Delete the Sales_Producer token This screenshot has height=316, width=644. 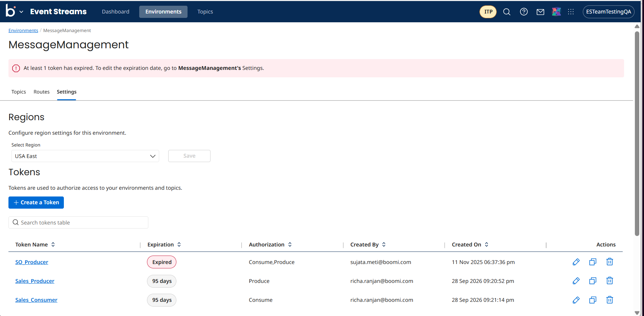(x=610, y=281)
